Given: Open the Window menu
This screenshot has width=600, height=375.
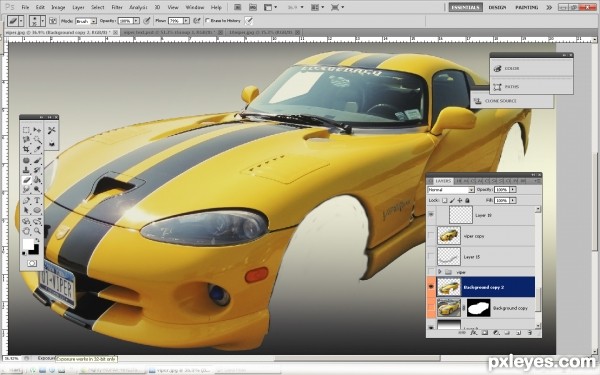Looking at the screenshot, I should (x=194, y=7).
